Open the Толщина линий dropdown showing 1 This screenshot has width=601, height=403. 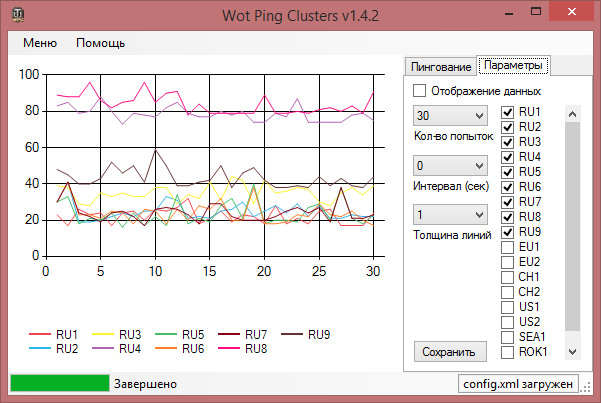[x=450, y=215]
